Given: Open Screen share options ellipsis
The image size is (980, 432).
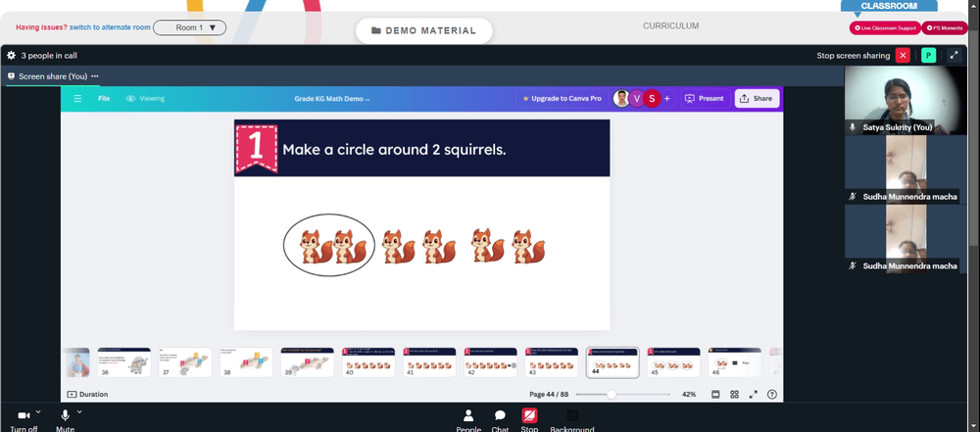Looking at the screenshot, I should click(95, 76).
